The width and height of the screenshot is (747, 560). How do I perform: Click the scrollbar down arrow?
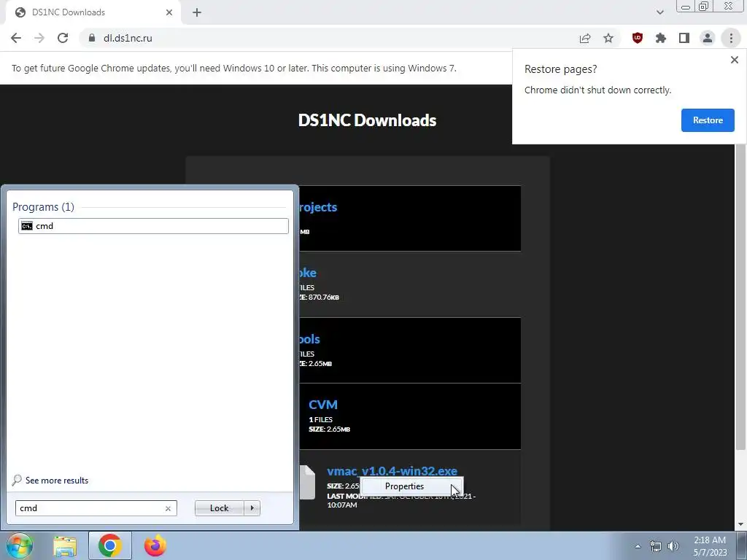tap(740, 524)
